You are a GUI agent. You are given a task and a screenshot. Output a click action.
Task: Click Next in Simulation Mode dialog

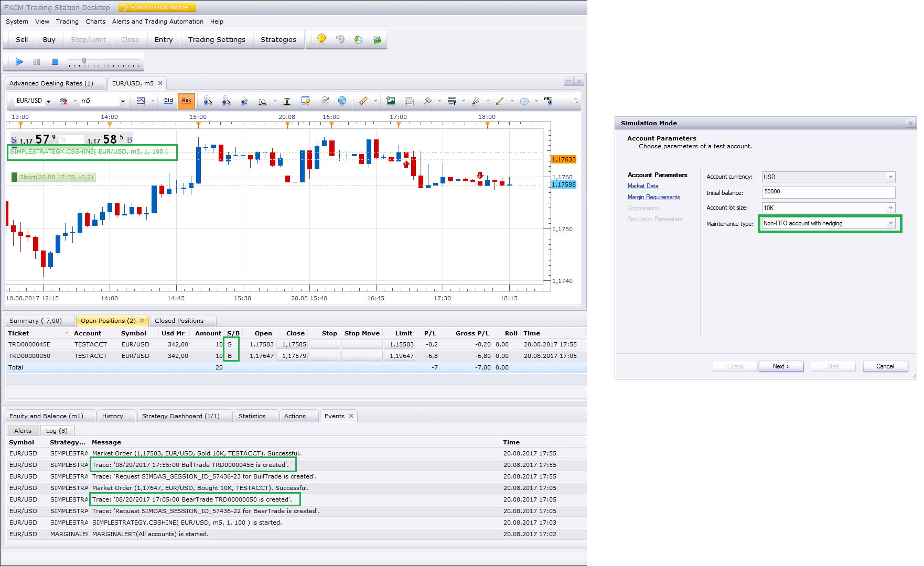[781, 366]
